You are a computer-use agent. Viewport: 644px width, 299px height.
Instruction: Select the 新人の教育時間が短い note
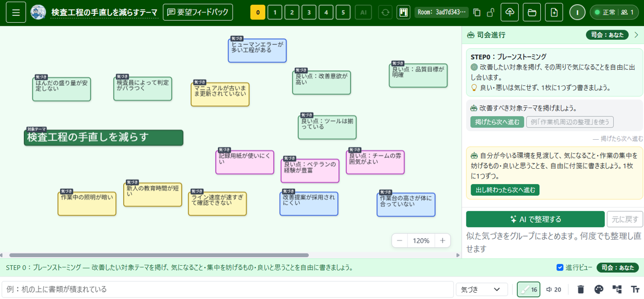[x=152, y=195]
